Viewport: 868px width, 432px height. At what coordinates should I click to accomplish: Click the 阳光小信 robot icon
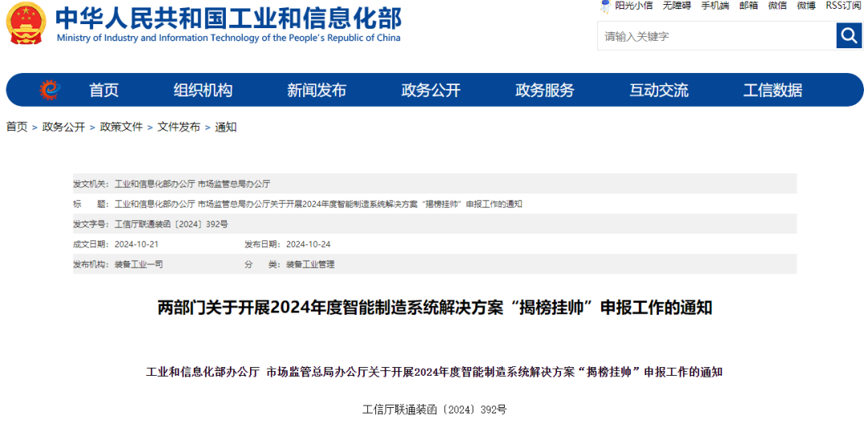[x=605, y=6]
